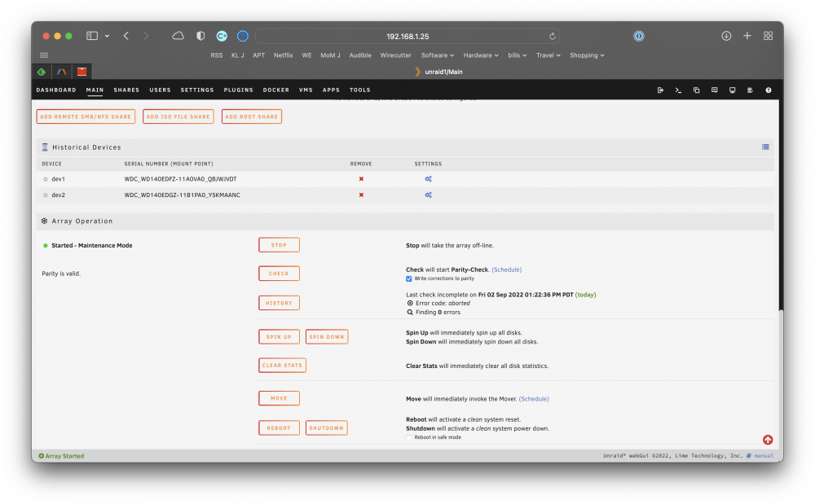The width and height of the screenshot is (815, 504).
Task: Open dev2 settings gears icon
Action: click(x=429, y=195)
